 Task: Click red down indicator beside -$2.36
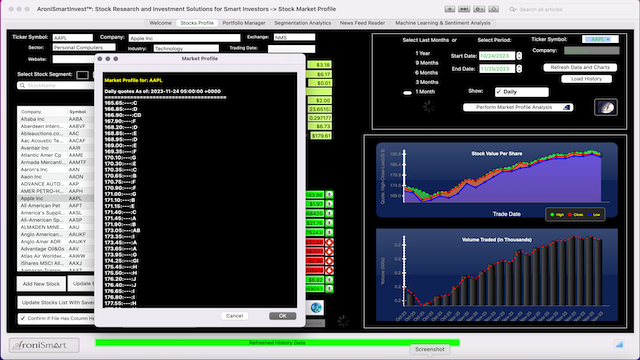pyautogui.click(x=329, y=261)
